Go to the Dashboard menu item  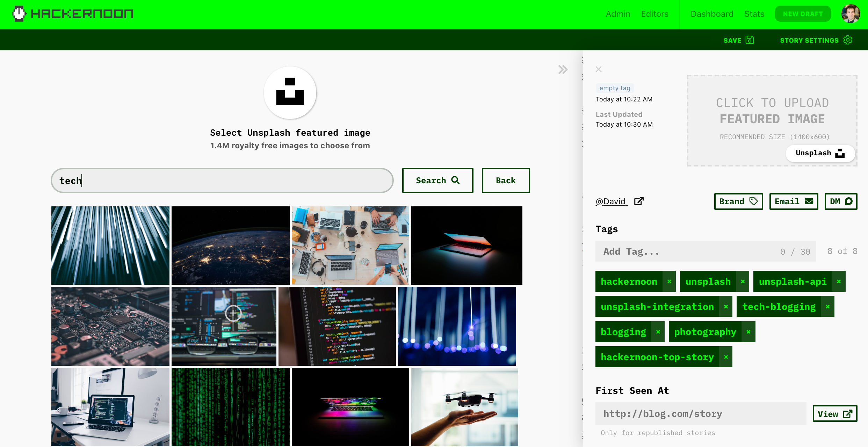pyautogui.click(x=712, y=14)
